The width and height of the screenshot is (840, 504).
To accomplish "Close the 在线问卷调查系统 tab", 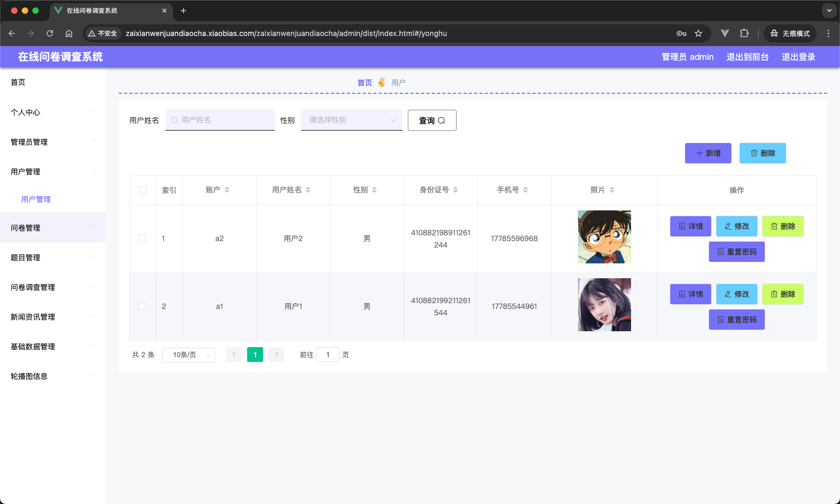I will (x=164, y=11).
